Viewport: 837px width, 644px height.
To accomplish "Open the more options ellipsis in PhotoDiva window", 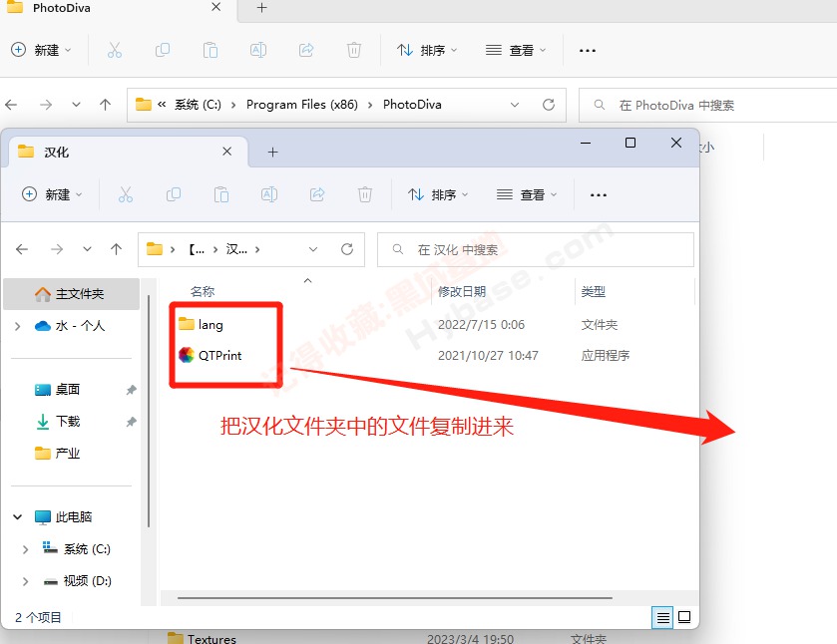I will [x=588, y=51].
